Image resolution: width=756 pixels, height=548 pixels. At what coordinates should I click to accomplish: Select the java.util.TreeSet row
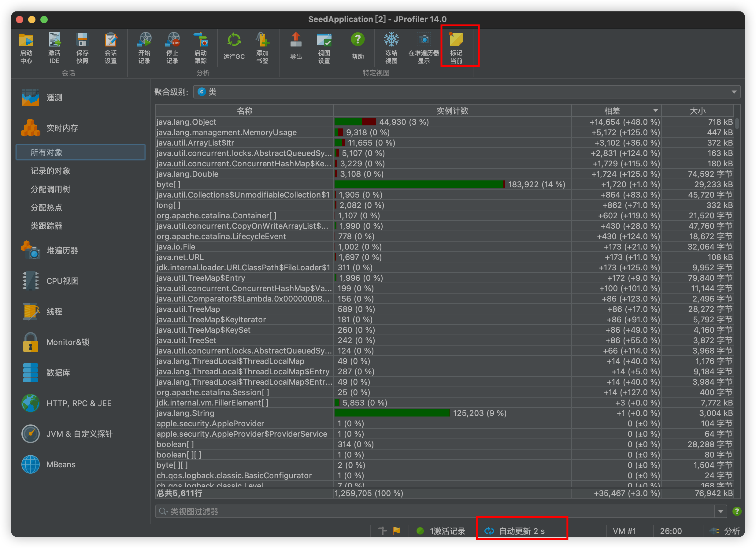(445, 340)
